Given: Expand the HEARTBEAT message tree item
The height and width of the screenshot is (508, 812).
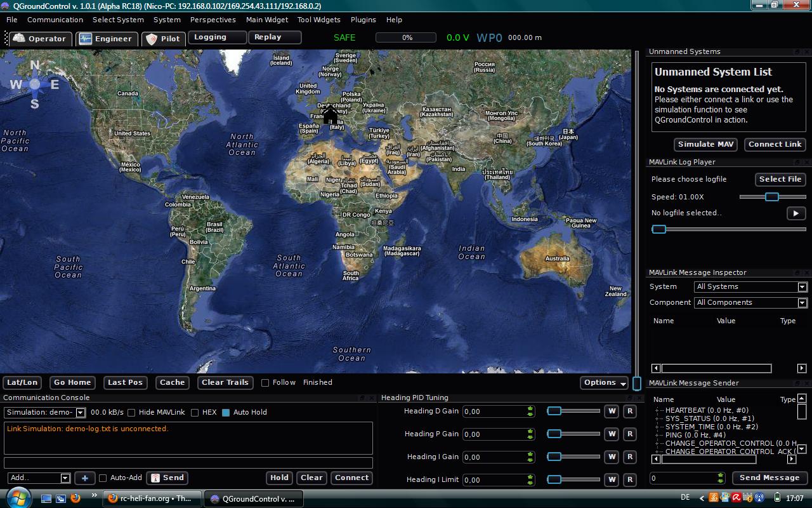Looking at the screenshot, I should pos(657,411).
